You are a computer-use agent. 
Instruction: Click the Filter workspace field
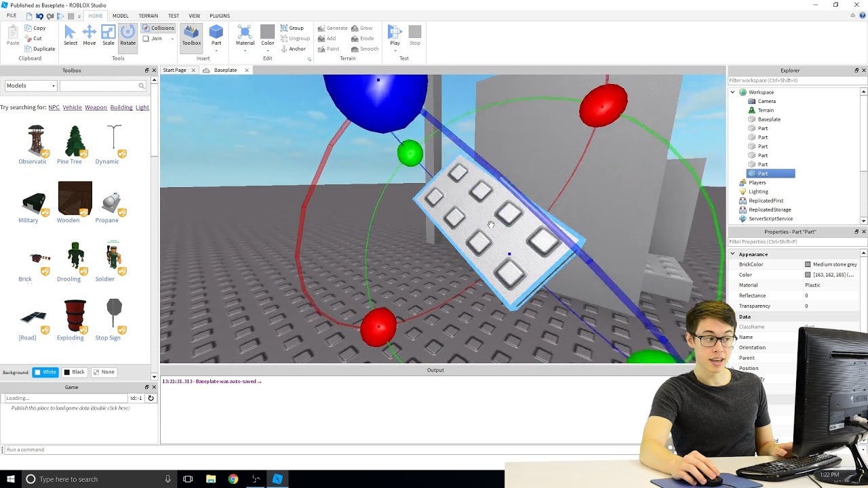click(797, 80)
